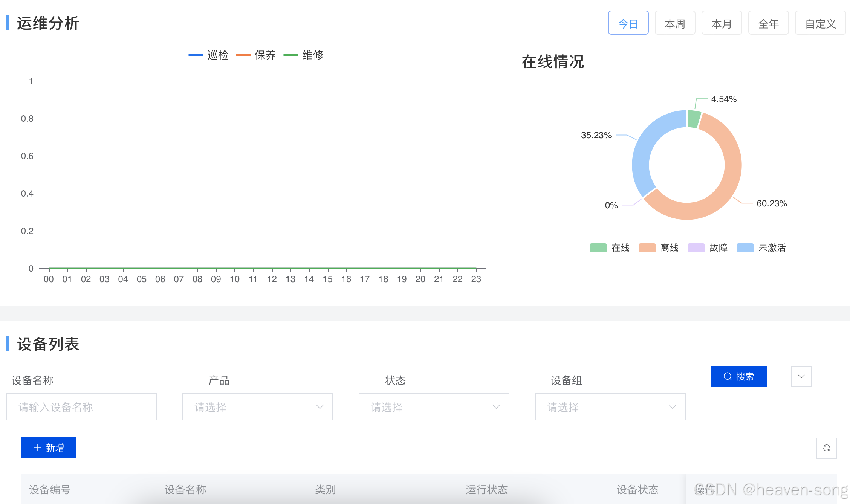The image size is (850, 504).
Task: Open the 设备组 dropdown
Action: click(x=610, y=407)
